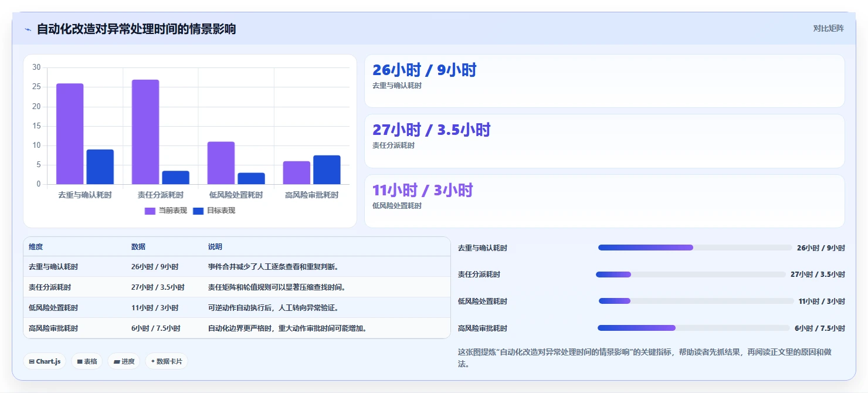Click the purple 高风险审批耗时 bar

[x=297, y=172]
